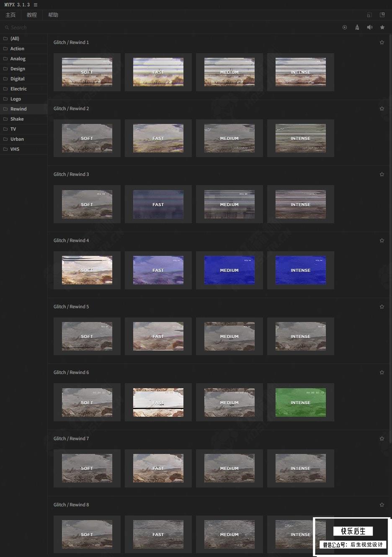The width and height of the screenshot is (392, 557).
Task: Select Rewind 1 INTENSE preset thumbnail
Action: pyautogui.click(x=301, y=72)
